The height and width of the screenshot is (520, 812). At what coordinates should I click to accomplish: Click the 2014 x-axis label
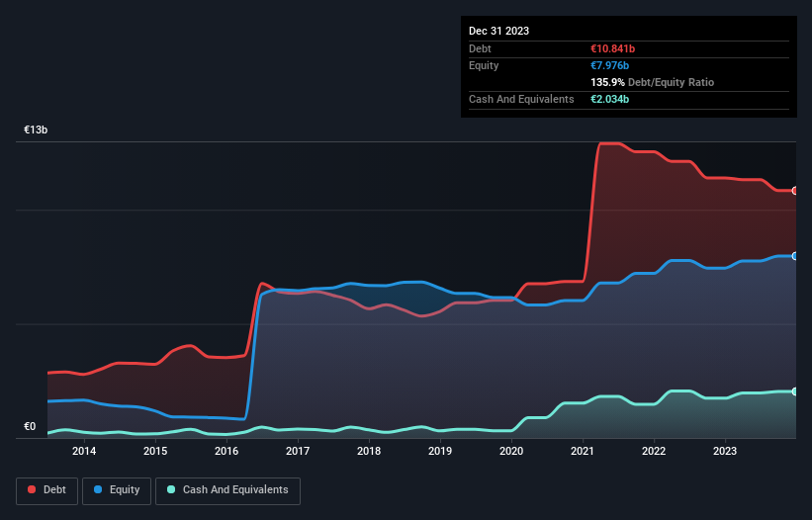84,451
